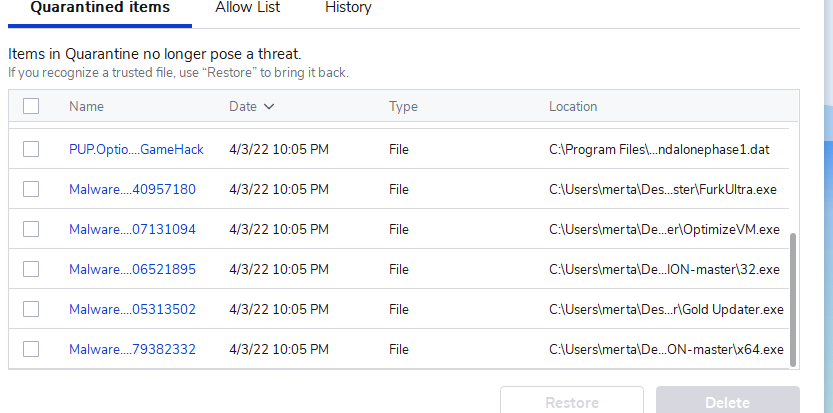Open the PUP.Optio....GameHack threat link

coord(136,149)
